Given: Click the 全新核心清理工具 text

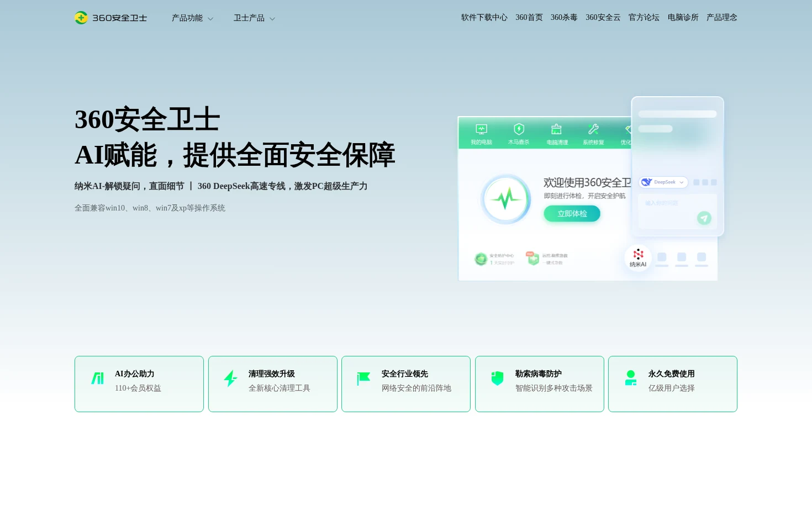Looking at the screenshot, I should [280, 388].
